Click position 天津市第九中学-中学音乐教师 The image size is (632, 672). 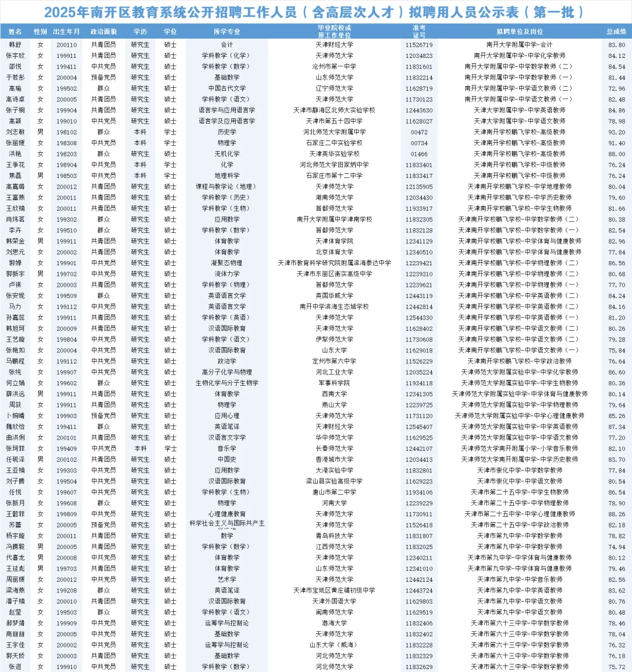click(519, 580)
